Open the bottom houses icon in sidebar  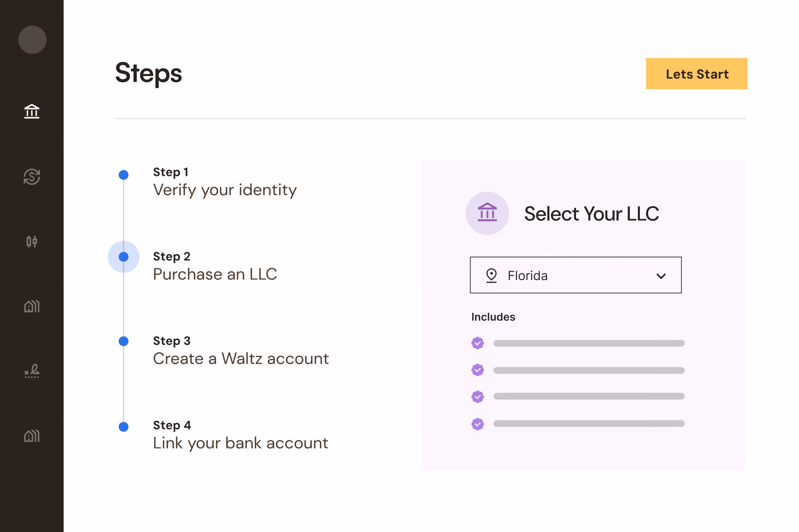point(32,436)
